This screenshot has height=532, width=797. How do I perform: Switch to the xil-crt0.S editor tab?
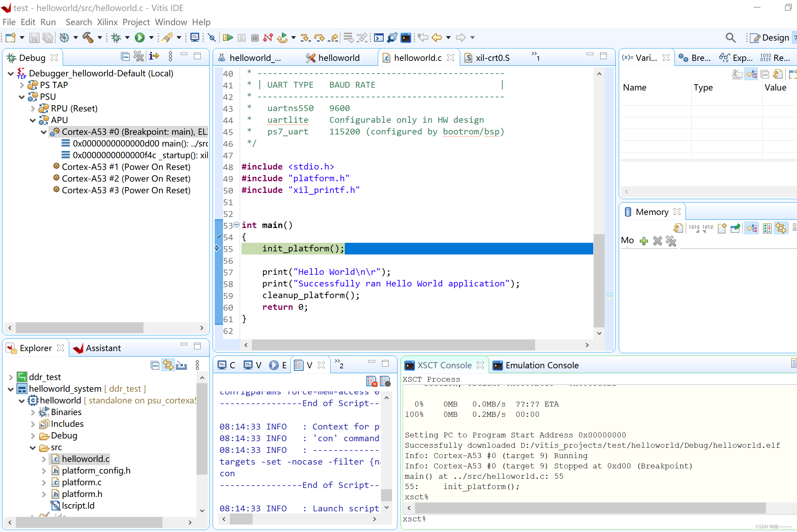pyautogui.click(x=492, y=58)
